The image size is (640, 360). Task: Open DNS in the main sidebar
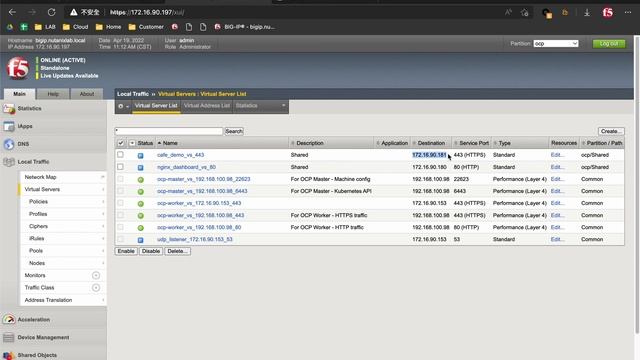coord(23,144)
